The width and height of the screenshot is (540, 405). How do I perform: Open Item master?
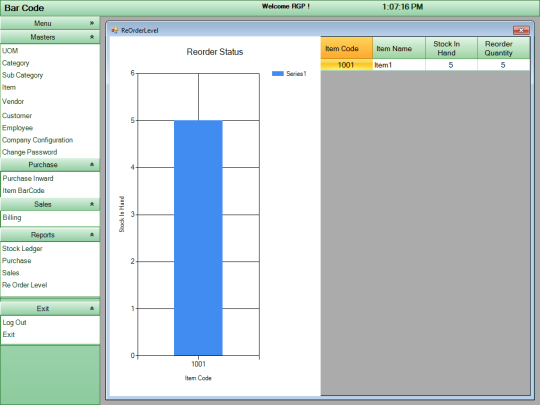(9, 87)
